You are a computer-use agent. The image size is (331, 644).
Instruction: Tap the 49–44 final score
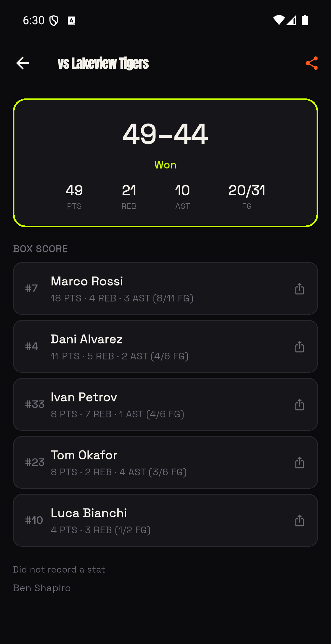click(165, 134)
